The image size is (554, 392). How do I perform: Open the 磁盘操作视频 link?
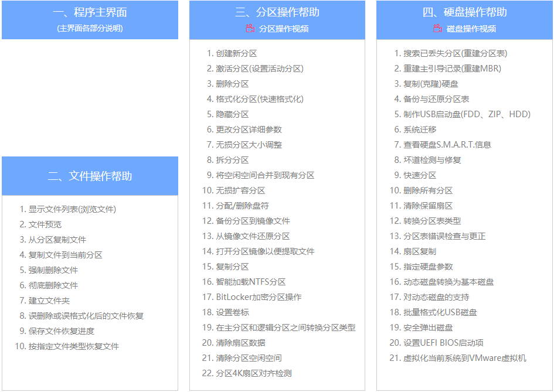pyautogui.click(x=471, y=29)
